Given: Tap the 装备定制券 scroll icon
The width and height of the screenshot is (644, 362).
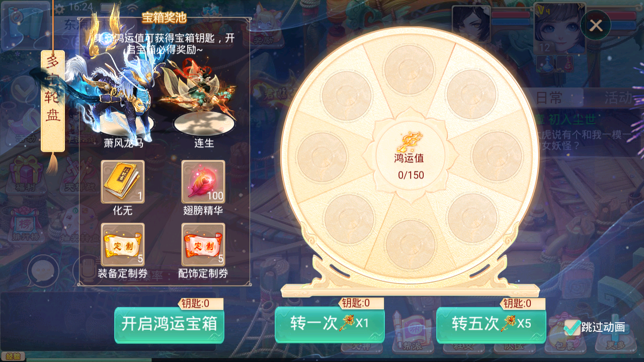Looking at the screenshot, I should coord(123,244).
